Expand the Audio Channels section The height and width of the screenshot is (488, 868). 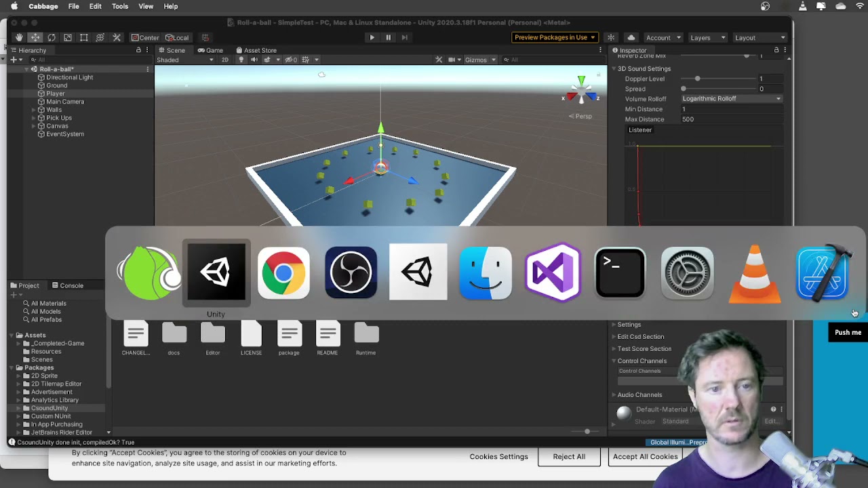[x=614, y=394]
